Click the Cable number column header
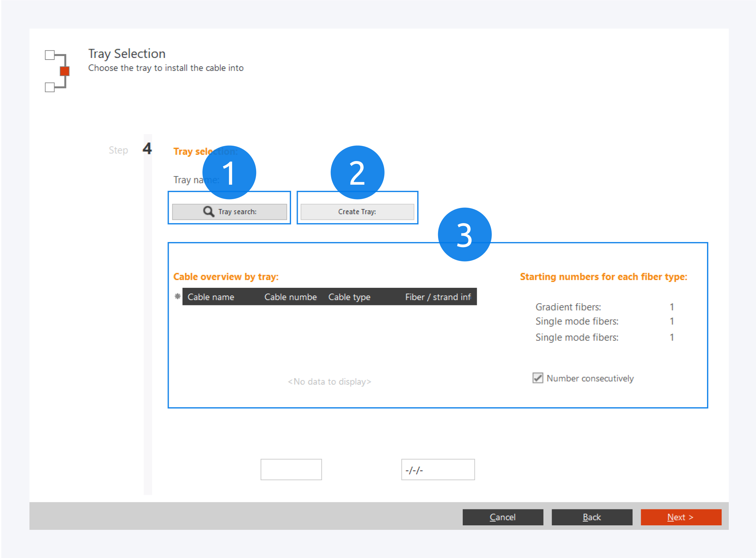 point(290,297)
